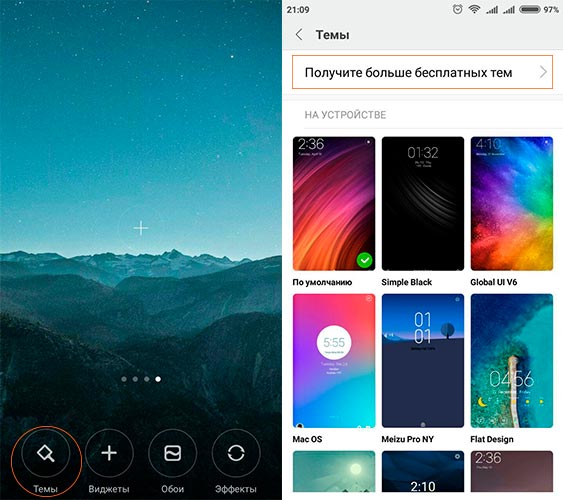
Task: Open 'Получите больше бесплатных тем' link
Action: [x=422, y=72]
